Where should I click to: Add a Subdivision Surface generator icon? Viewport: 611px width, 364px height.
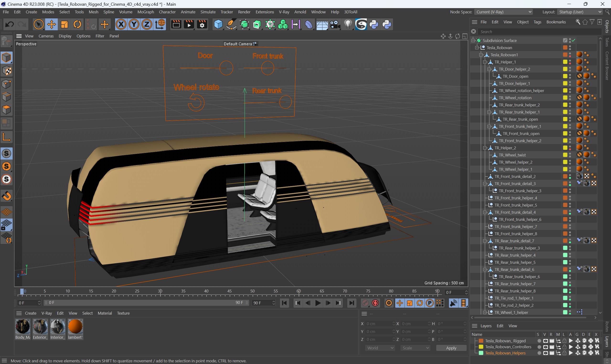pyautogui.click(x=244, y=24)
